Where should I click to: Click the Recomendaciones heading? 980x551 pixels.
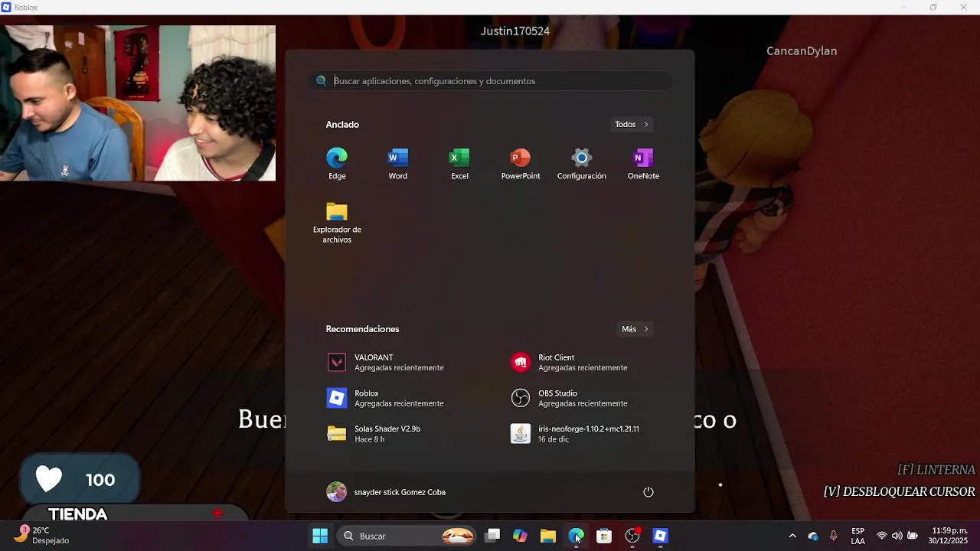point(362,329)
